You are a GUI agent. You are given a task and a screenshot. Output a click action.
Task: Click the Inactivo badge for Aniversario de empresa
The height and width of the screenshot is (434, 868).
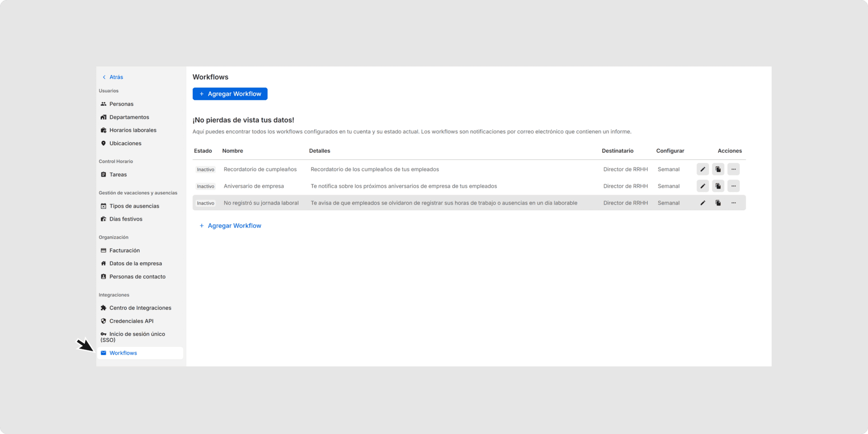(x=205, y=186)
